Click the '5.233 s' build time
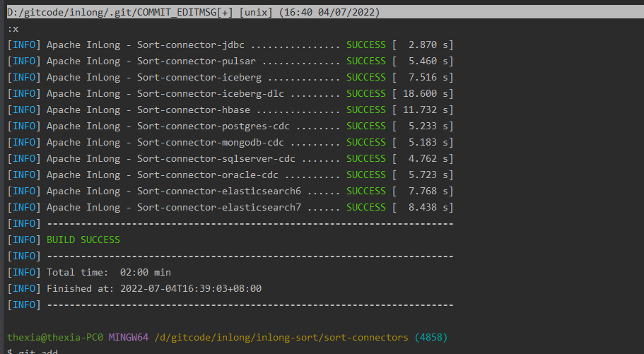The width and height of the screenshot is (644, 354). point(428,126)
